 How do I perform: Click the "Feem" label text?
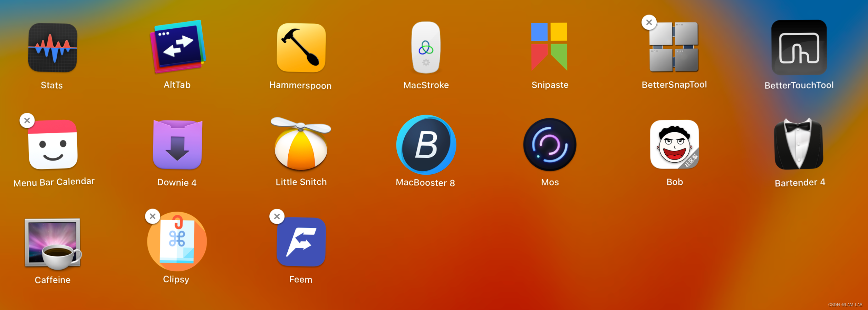point(301,280)
